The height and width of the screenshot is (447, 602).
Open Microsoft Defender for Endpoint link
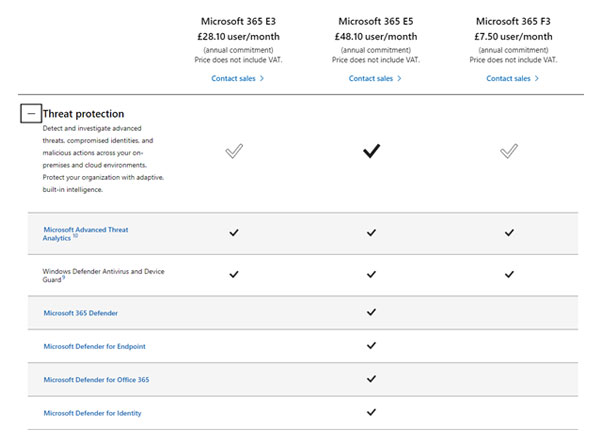click(94, 346)
